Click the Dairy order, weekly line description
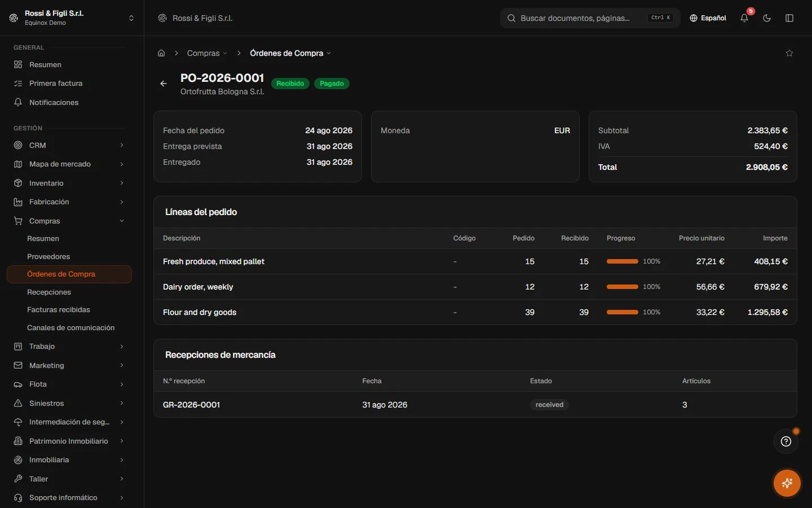Image resolution: width=812 pixels, height=508 pixels. [x=198, y=287]
